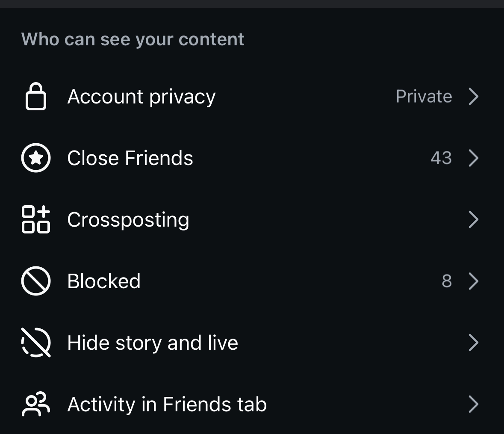Image resolution: width=504 pixels, height=434 pixels.
Task: Select the Close Friends menu label
Action: (130, 158)
